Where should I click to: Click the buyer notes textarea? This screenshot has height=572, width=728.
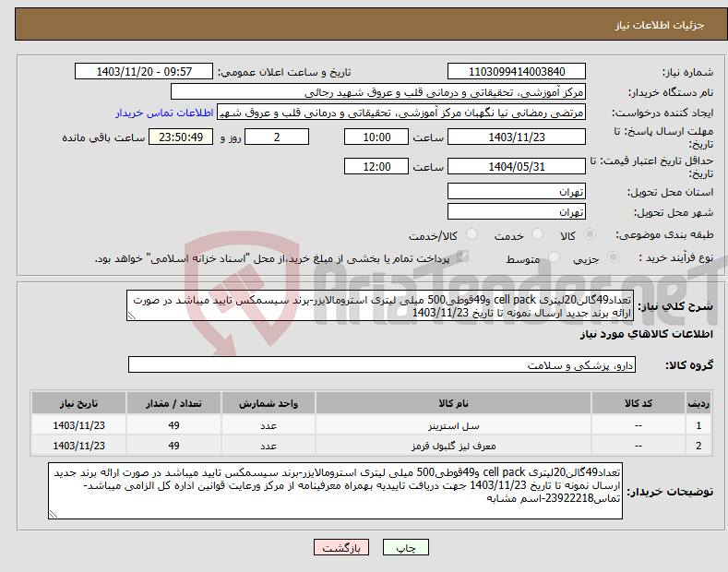335,491
